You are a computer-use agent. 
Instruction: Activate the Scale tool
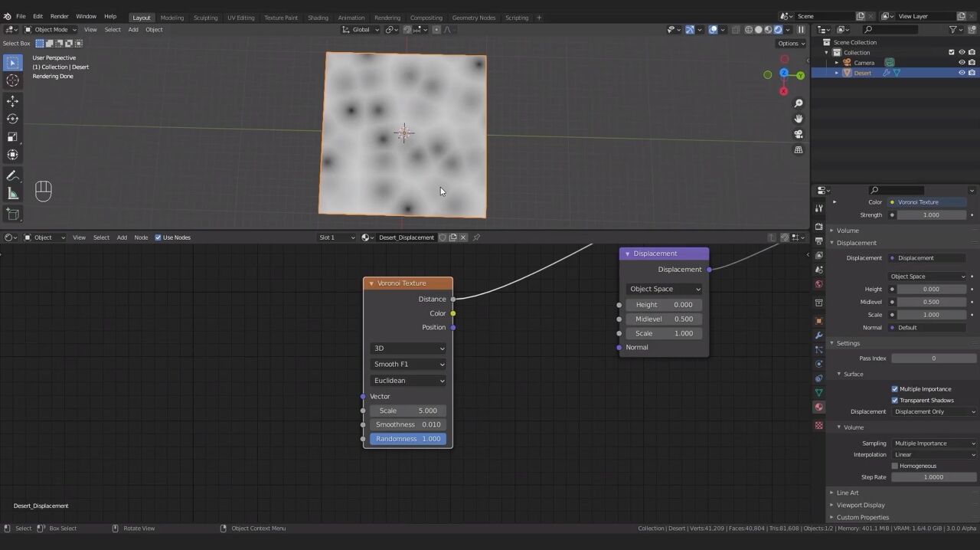(12, 137)
